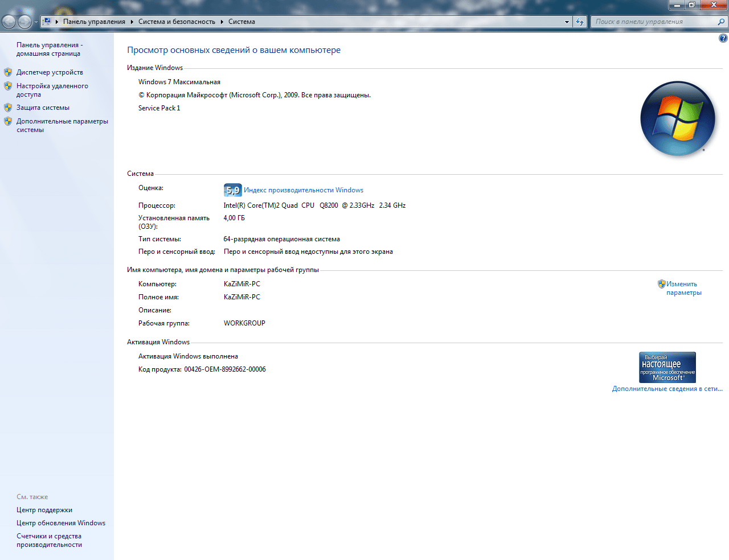
Task: Open 'Индекс производительности Windows' link
Action: click(304, 190)
